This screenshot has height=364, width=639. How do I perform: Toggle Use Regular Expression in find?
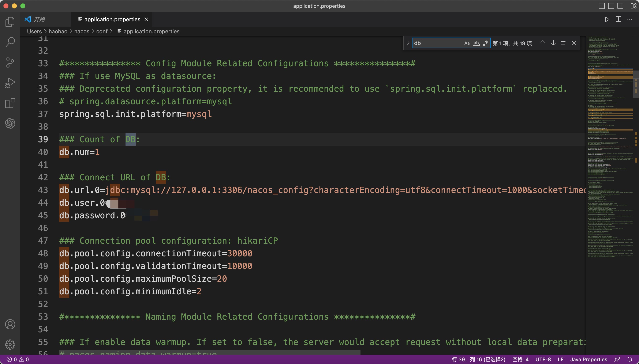click(x=486, y=43)
